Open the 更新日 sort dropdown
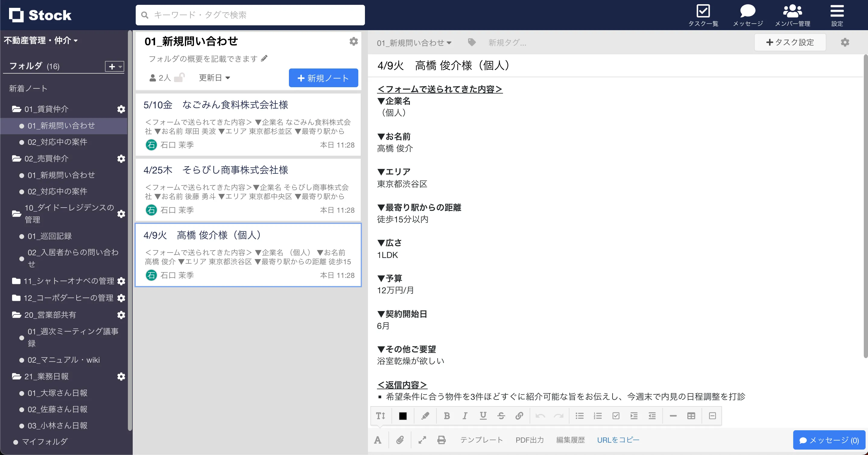 click(214, 78)
